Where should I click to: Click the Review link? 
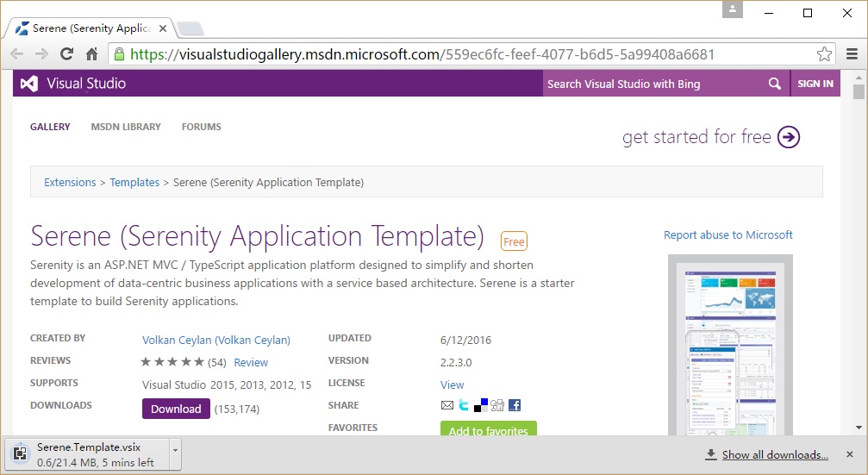[251, 363]
